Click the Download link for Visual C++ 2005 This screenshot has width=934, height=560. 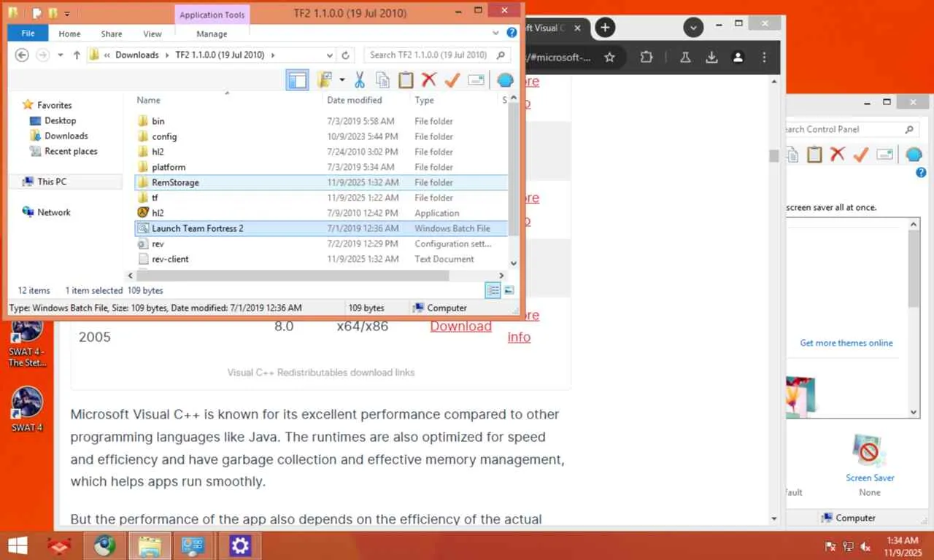460,326
